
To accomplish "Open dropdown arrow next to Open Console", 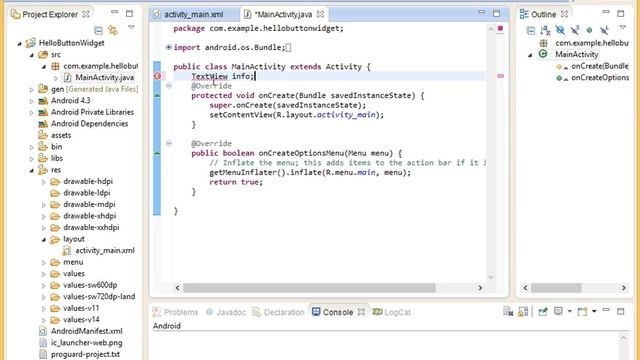I will 594,311.
